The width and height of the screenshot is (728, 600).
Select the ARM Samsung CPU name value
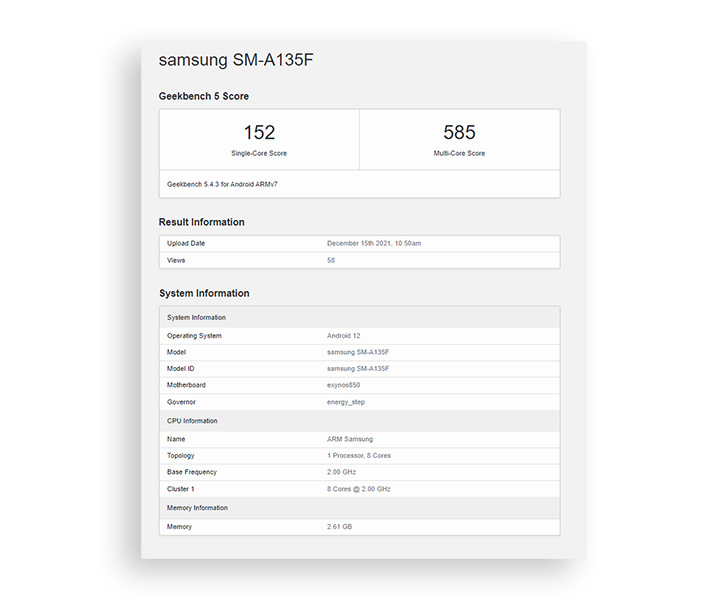point(350,439)
